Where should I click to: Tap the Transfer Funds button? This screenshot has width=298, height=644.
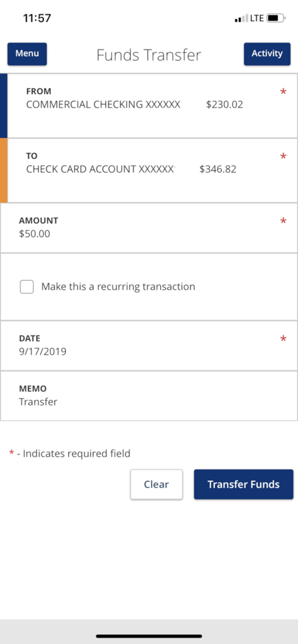click(244, 484)
